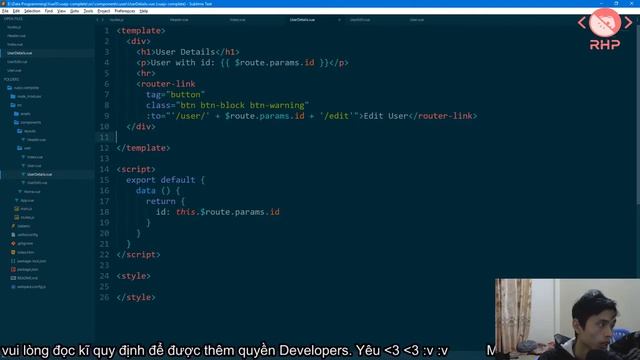Click the tab bar left navigation arrow
The width and height of the screenshot is (640, 360).
tap(98, 20)
